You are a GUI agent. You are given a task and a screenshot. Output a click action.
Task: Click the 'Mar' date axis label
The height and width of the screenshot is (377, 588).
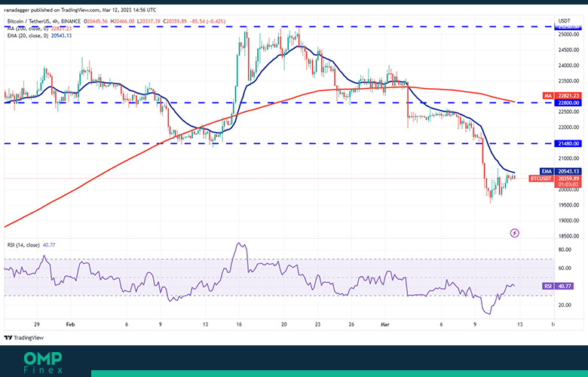[385, 324]
